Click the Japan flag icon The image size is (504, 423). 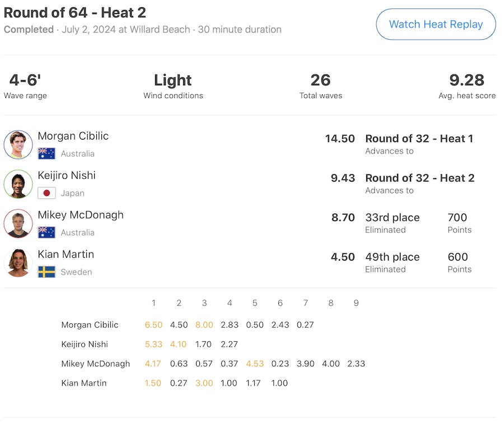[46, 193]
